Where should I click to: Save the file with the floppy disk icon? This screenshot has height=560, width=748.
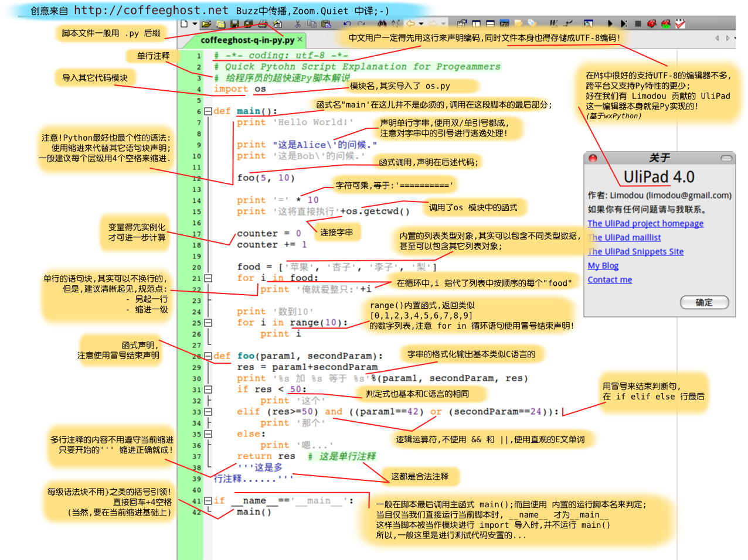pyautogui.click(x=234, y=24)
